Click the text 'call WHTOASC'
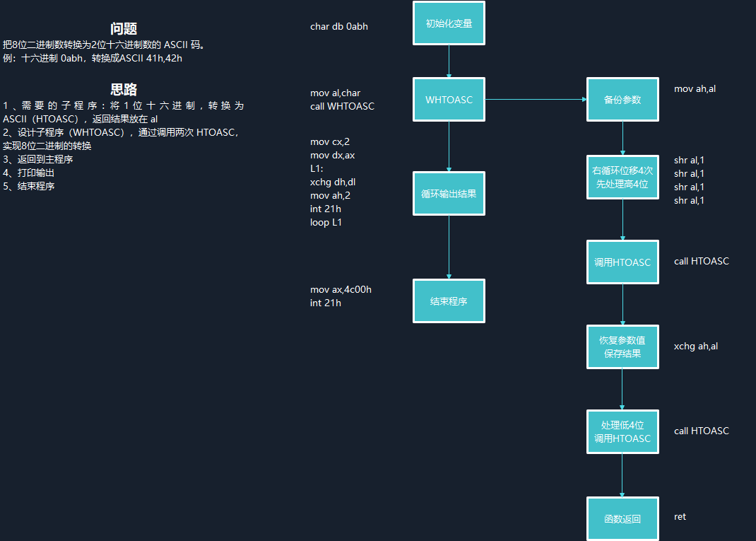756x541 pixels. pyautogui.click(x=343, y=106)
